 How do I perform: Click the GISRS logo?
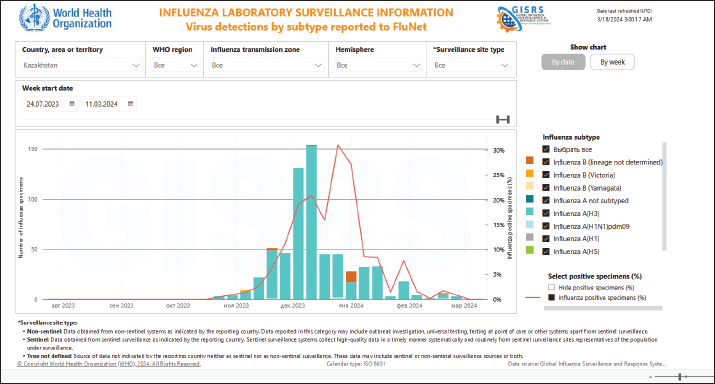tap(523, 19)
